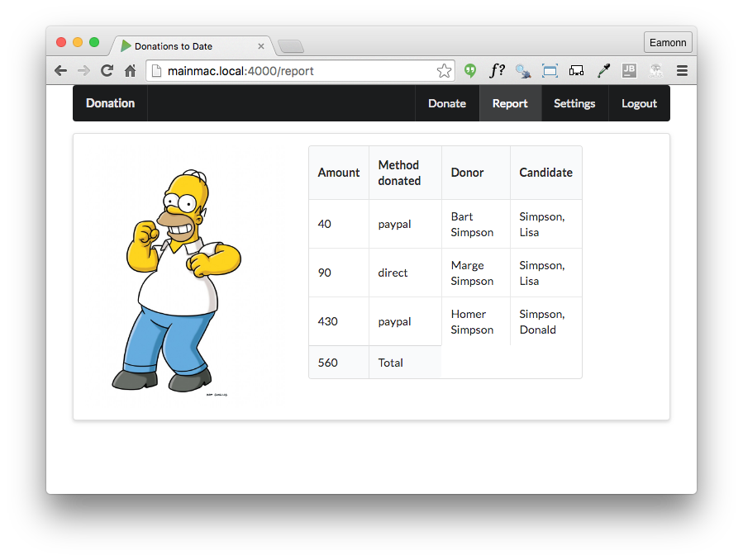Open the Eamonn profile switcher
This screenshot has width=743, height=560.
click(668, 42)
